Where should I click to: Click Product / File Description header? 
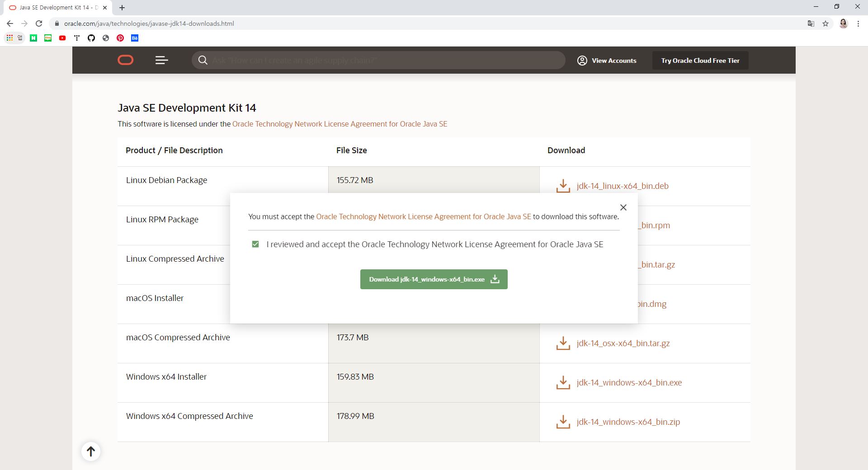174,150
